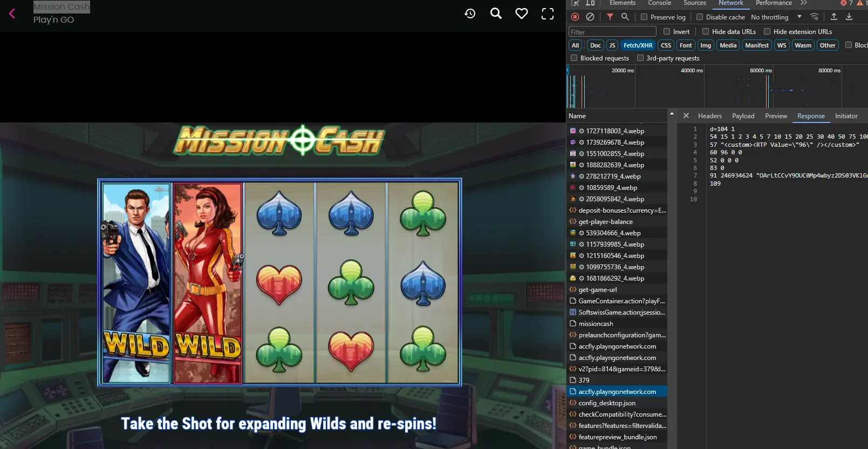
Task: Select the SoftswissGame.action request
Action: click(x=618, y=312)
